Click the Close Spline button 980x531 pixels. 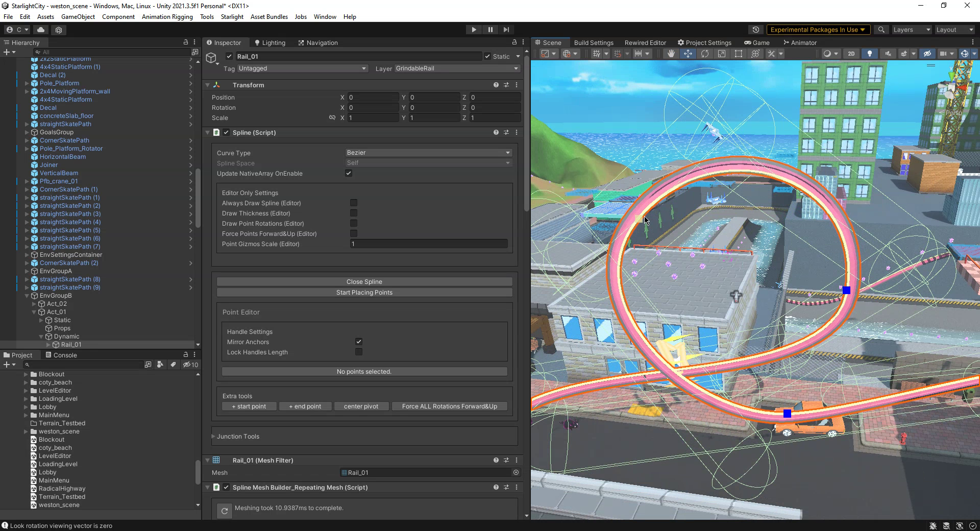364,282
